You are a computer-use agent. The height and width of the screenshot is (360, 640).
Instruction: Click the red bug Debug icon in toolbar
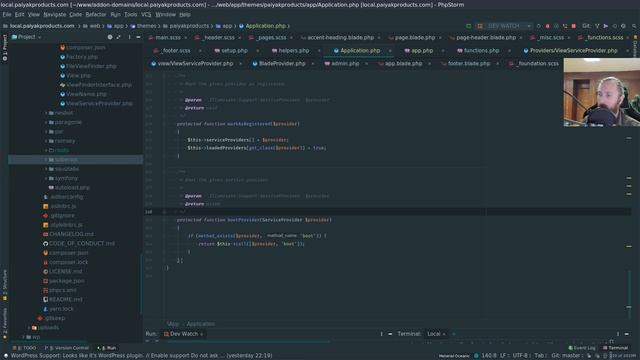[x=547, y=26]
